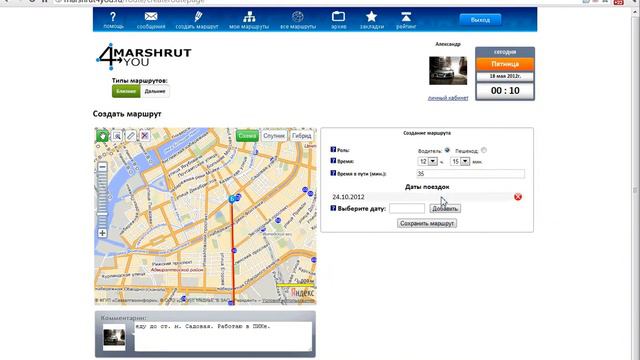This screenshot has width=640, height=360.
Task: Open все маршруты globe icon
Action: click(x=298, y=17)
